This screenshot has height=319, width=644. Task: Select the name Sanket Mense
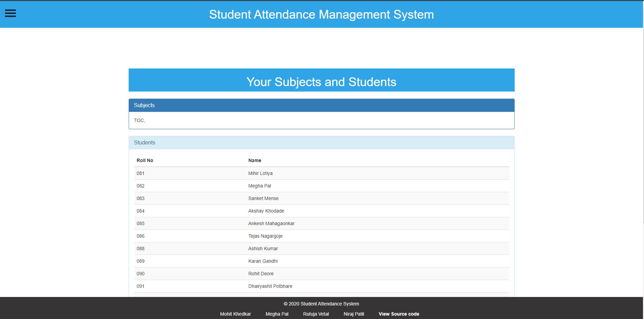[x=263, y=198]
